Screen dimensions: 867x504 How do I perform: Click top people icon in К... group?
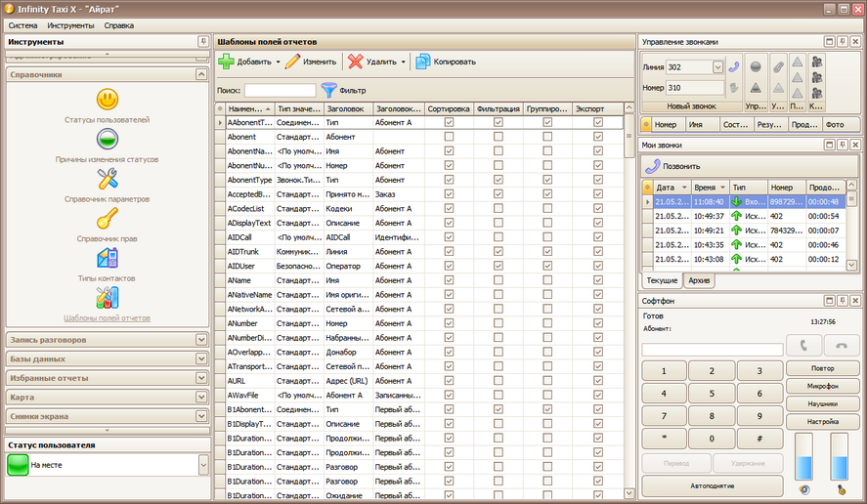[817, 62]
